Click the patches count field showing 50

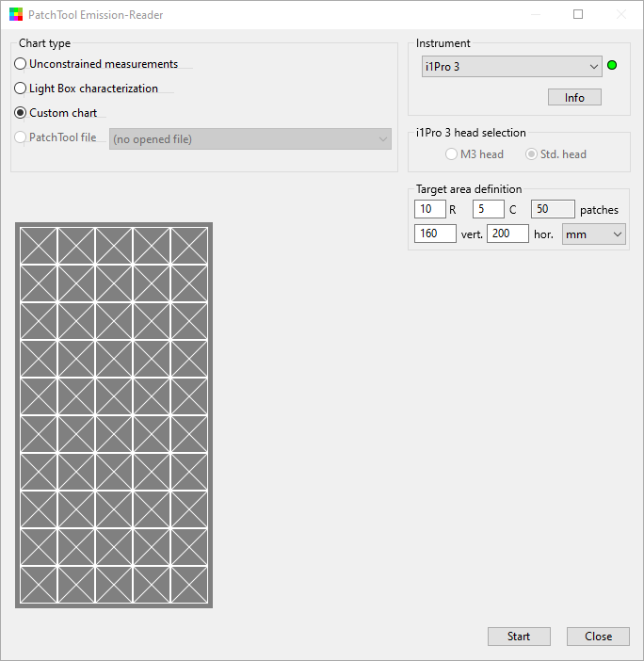pyautogui.click(x=552, y=209)
